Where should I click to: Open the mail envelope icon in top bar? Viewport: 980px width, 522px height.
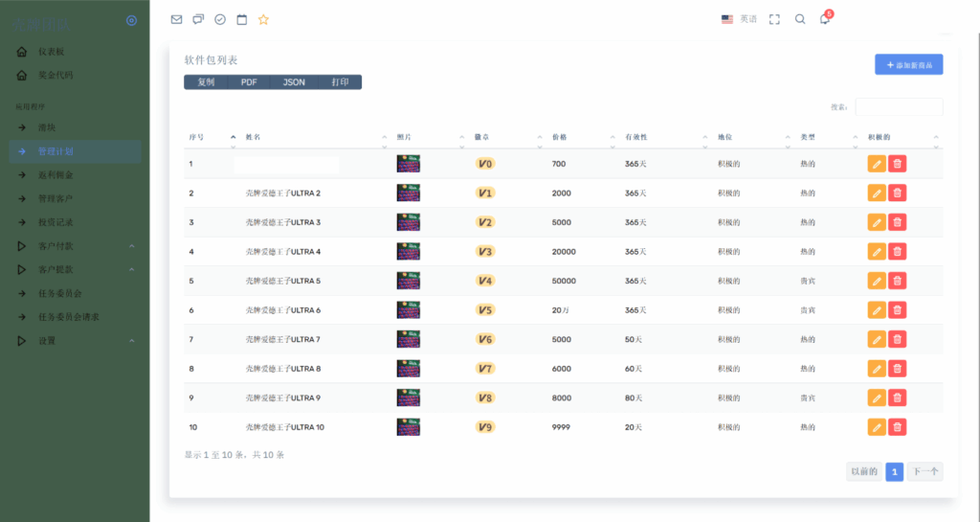pos(176,19)
